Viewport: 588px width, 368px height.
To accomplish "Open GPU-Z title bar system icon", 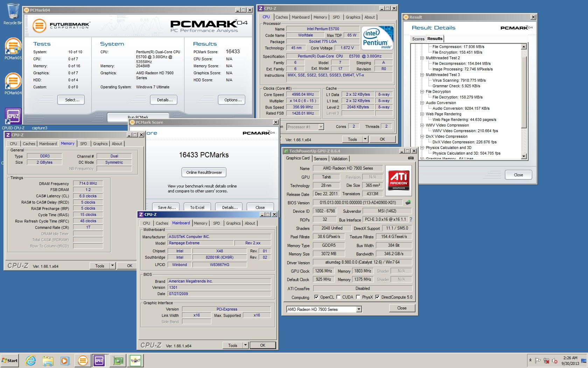I will (286, 151).
